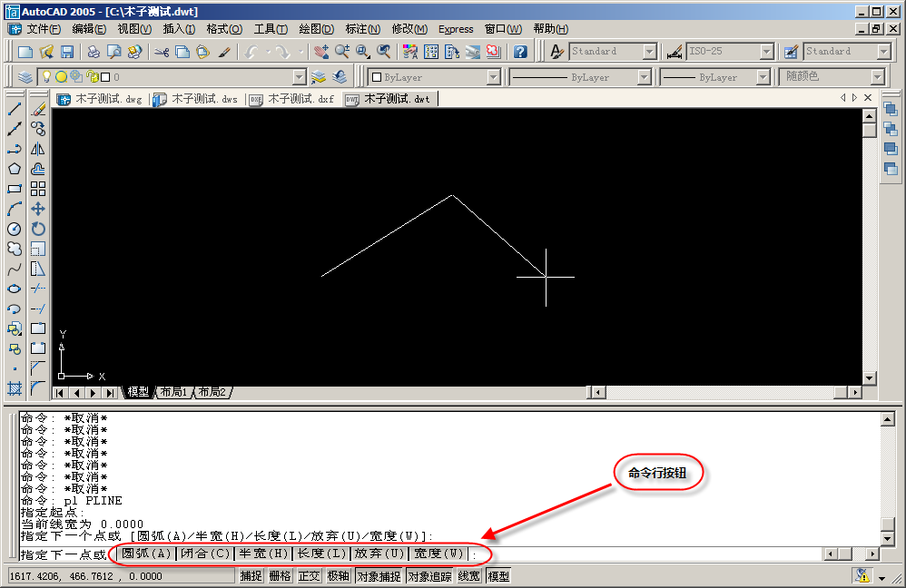Open the Help question mark icon
This screenshot has height=588, width=906.
click(x=519, y=52)
